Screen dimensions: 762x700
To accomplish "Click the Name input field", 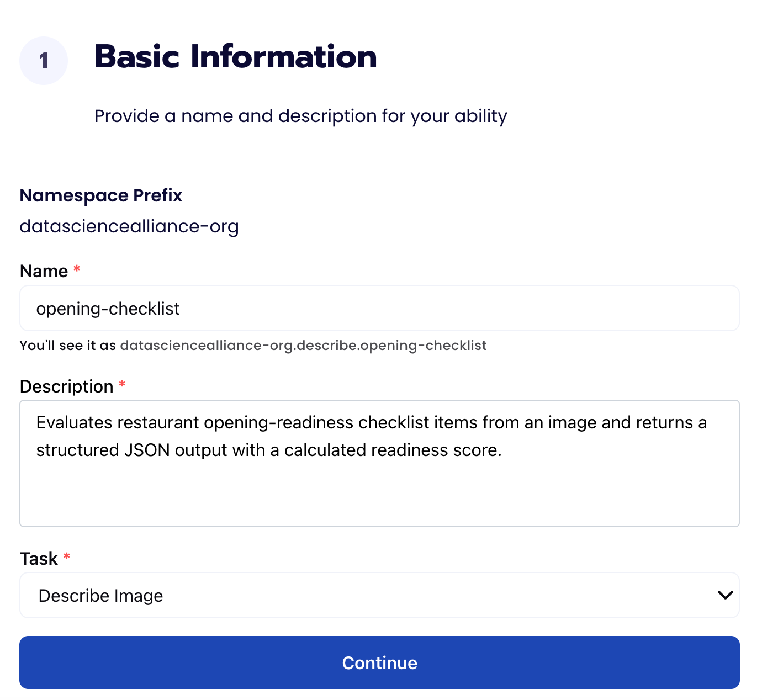I will point(379,308).
